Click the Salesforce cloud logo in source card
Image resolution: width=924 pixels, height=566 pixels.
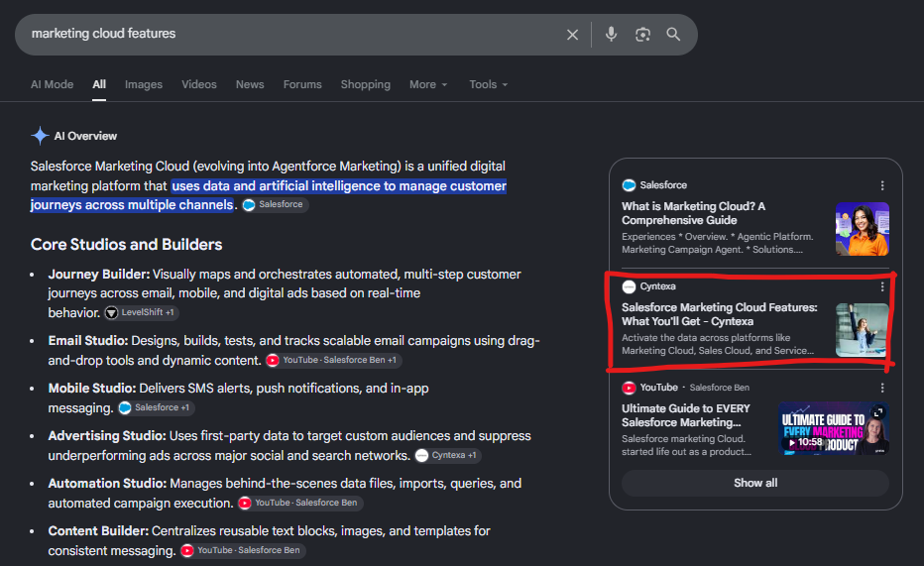[629, 185]
